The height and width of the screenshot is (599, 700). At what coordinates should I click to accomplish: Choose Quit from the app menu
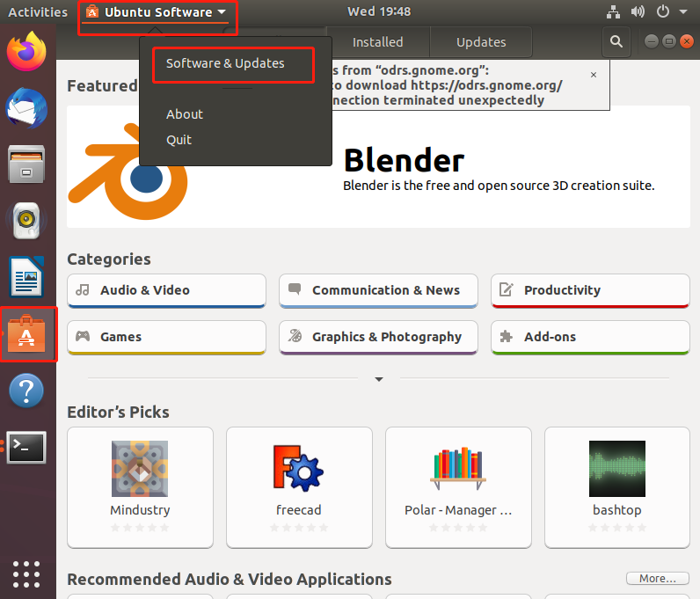(179, 140)
